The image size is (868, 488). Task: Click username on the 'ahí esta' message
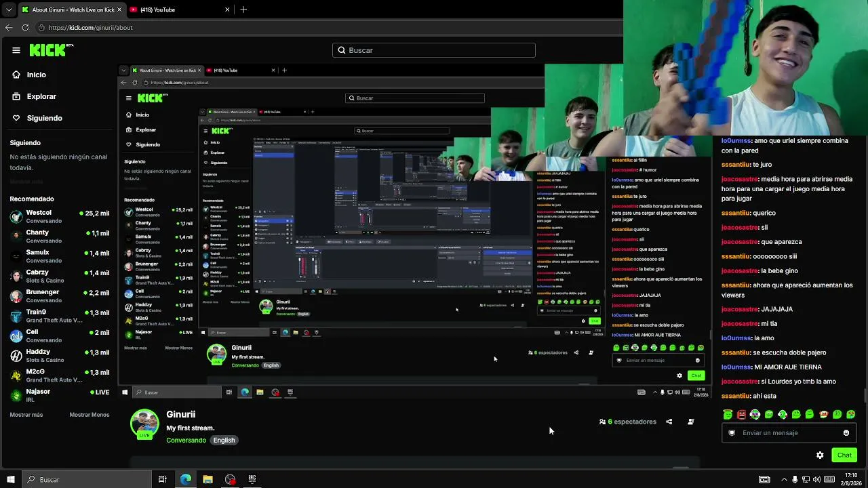(x=736, y=396)
